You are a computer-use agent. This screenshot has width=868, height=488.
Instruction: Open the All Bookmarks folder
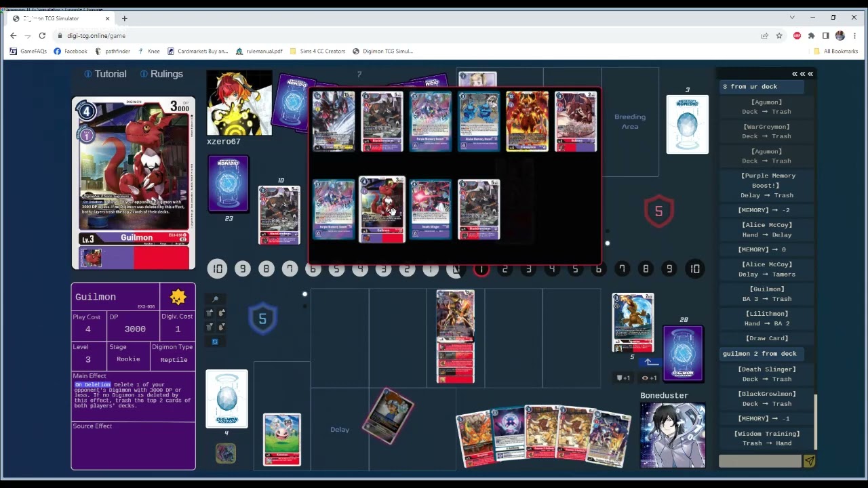[x=835, y=51]
